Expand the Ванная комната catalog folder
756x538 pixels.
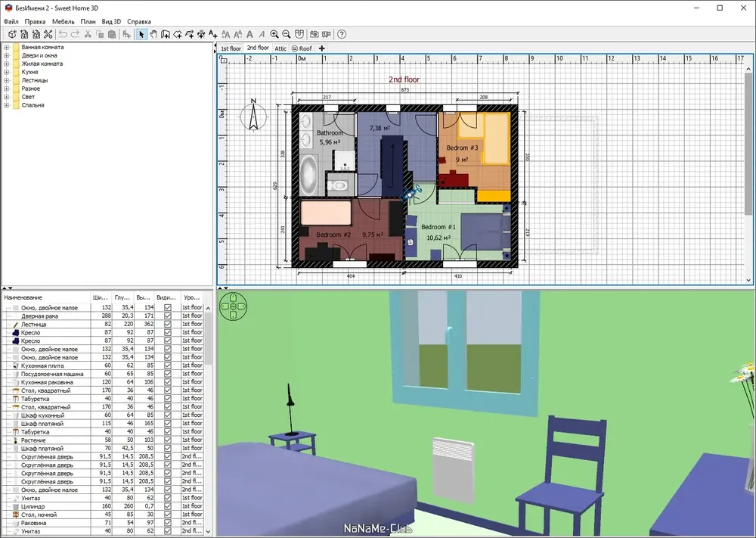pyautogui.click(x=7, y=47)
